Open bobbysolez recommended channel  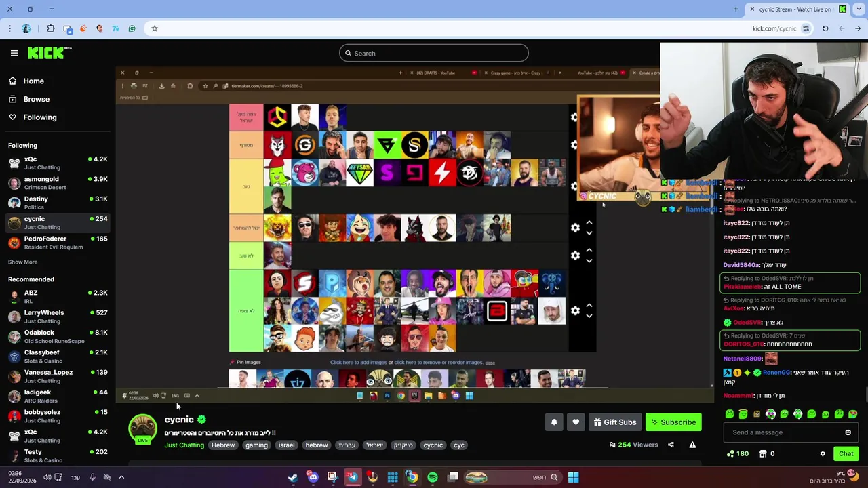pyautogui.click(x=58, y=415)
